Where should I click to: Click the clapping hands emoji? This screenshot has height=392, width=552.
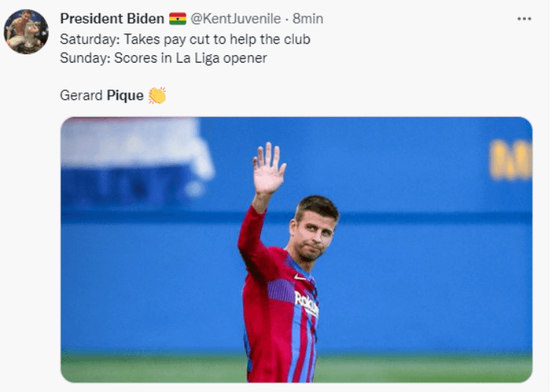coord(157,95)
